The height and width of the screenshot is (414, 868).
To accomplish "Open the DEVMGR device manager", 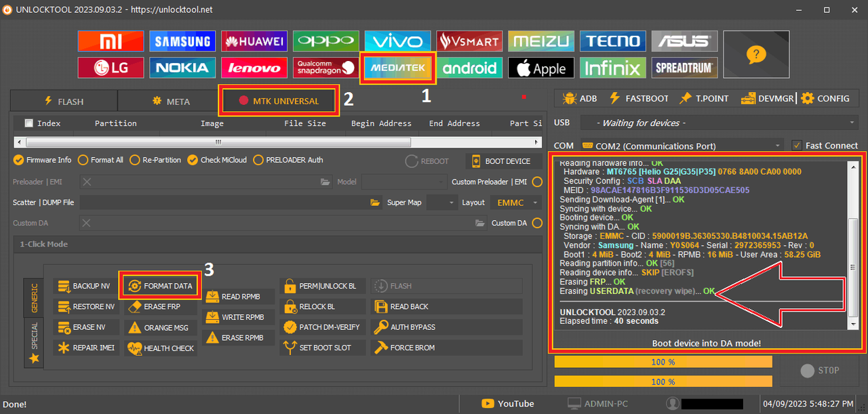I will click(x=767, y=98).
